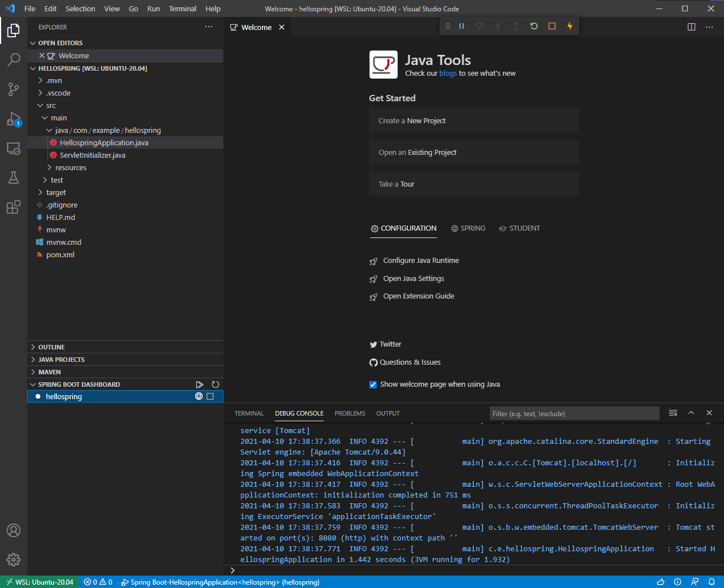Open the Run and Debug view
724x588 pixels.
[x=14, y=119]
